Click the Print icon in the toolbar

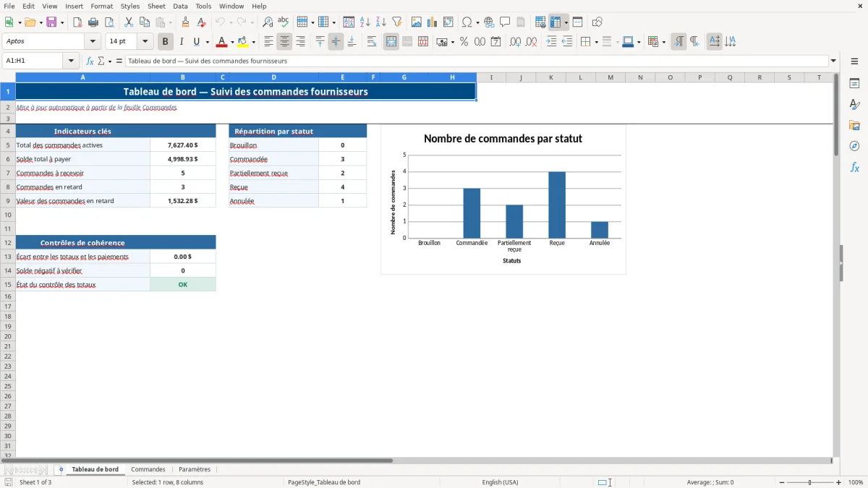[x=93, y=22]
